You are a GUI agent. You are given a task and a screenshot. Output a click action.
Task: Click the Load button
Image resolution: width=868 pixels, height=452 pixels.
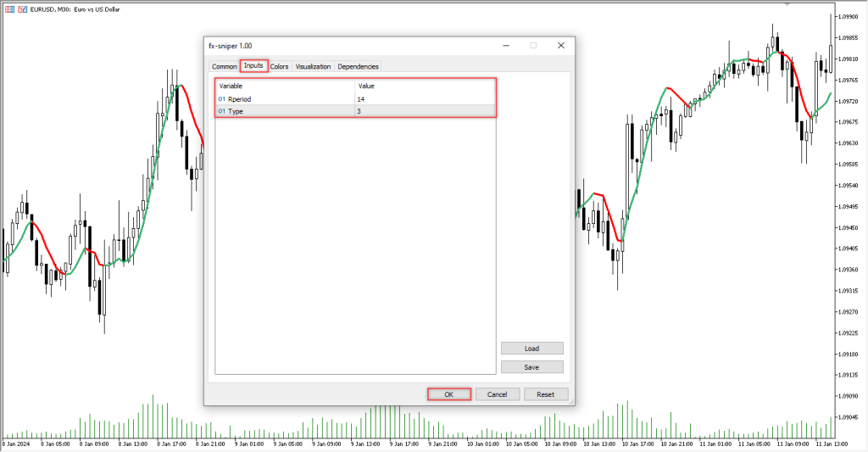coord(532,349)
